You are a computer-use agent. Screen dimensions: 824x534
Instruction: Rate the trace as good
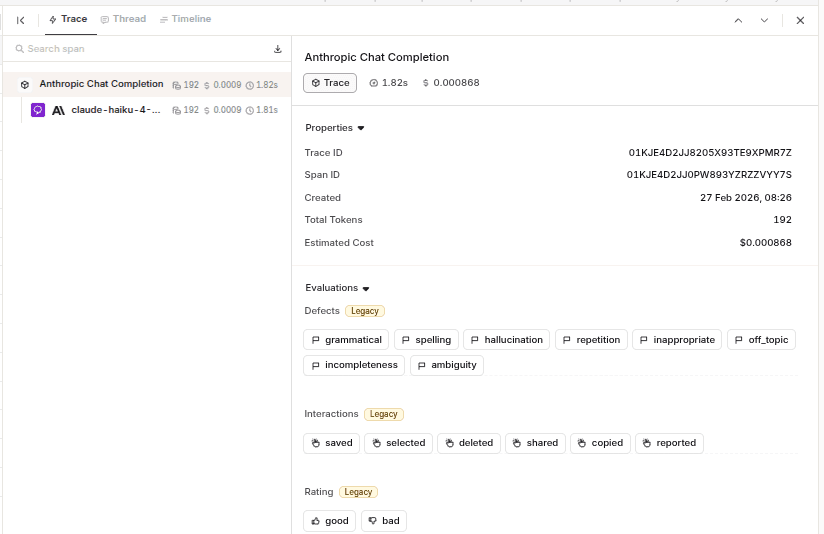tap(329, 521)
